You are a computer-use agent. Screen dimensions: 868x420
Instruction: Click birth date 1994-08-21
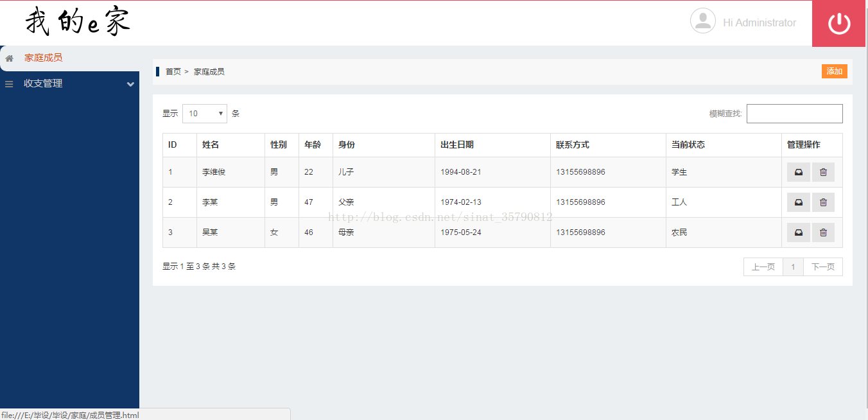point(461,172)
